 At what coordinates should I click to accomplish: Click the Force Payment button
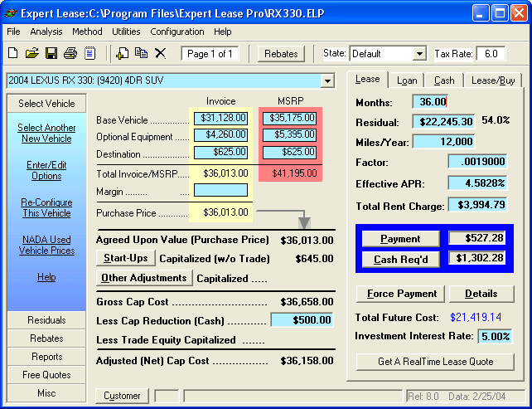pos(400,294)
